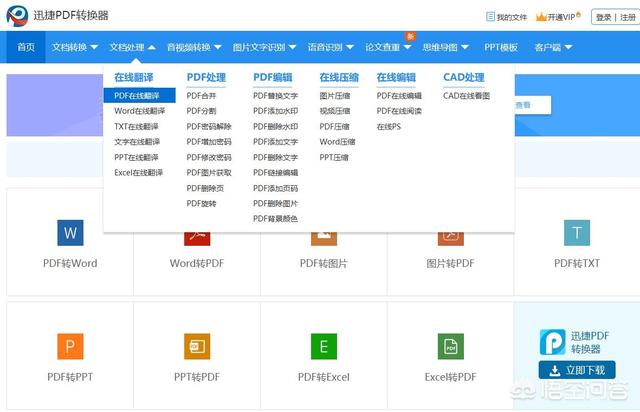Expand the 音视频转换 dropdown menu
The image size is (640, 412).
pos(194,47)
